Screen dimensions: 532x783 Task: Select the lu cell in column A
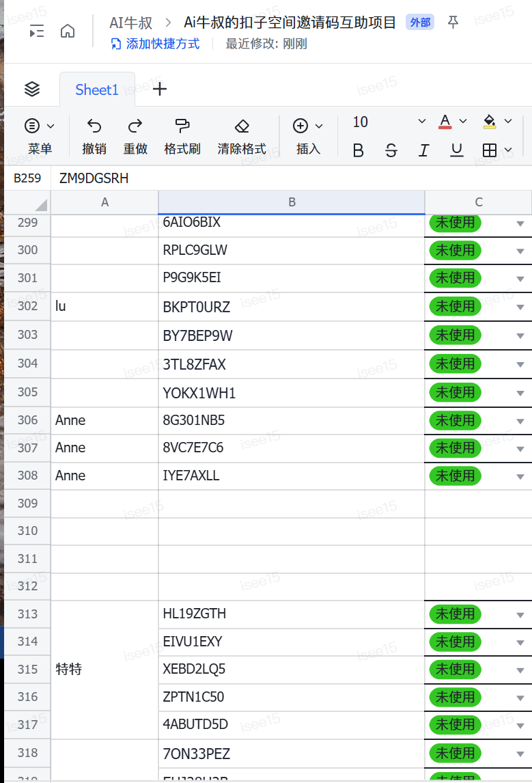coord(104,307)
